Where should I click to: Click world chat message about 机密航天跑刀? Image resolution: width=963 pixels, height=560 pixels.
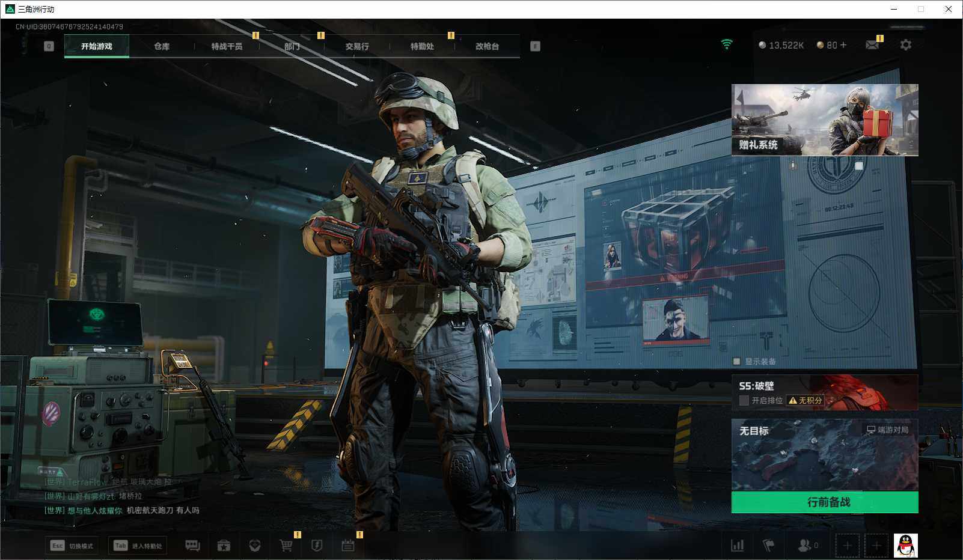(x=121, y=510)
